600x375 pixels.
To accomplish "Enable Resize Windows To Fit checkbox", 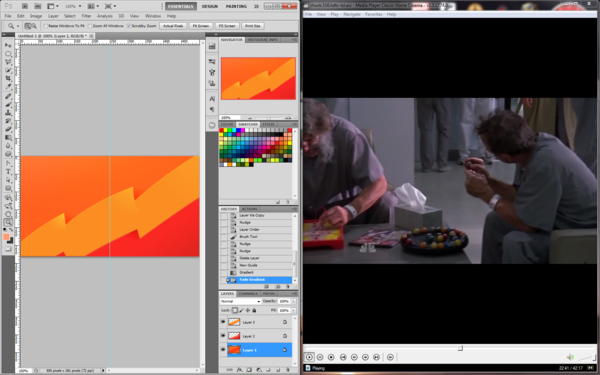I will click(46, 26).
